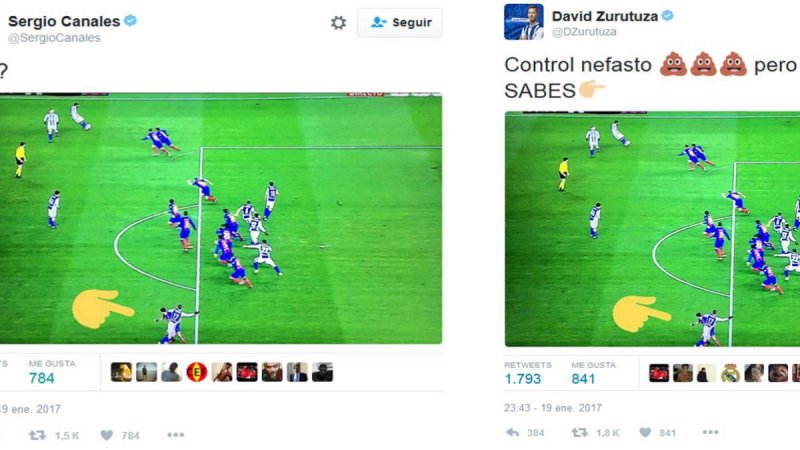800x450 pixels.
Task: Open the football image in Canales tweet
Action: click(x=220, y=218)
